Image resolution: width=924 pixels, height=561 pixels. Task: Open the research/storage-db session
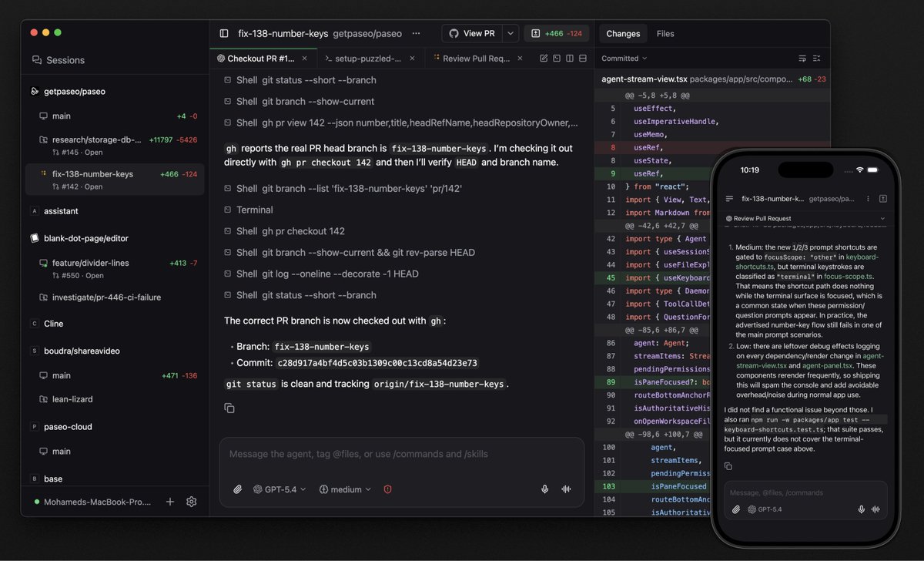(x=114, y=146)
